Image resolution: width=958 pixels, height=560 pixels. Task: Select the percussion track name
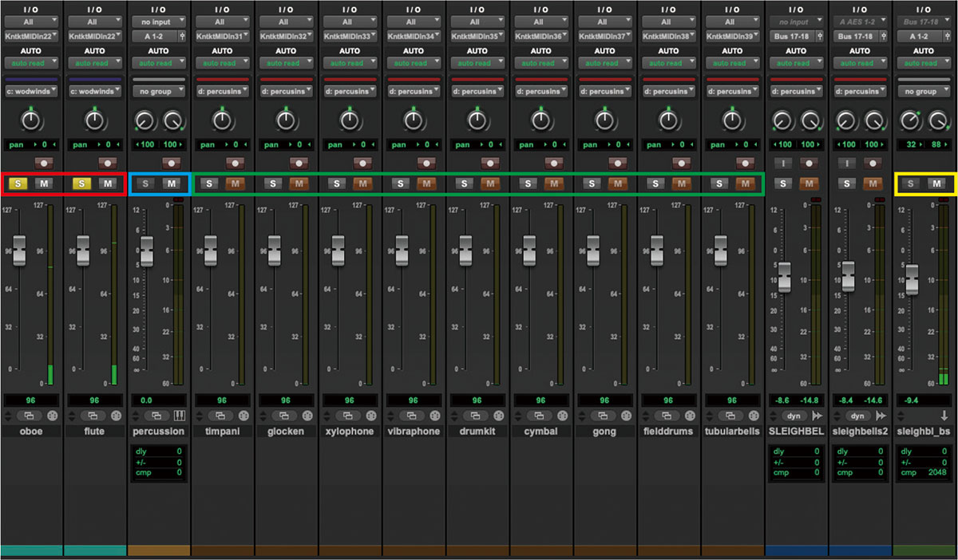158,431
